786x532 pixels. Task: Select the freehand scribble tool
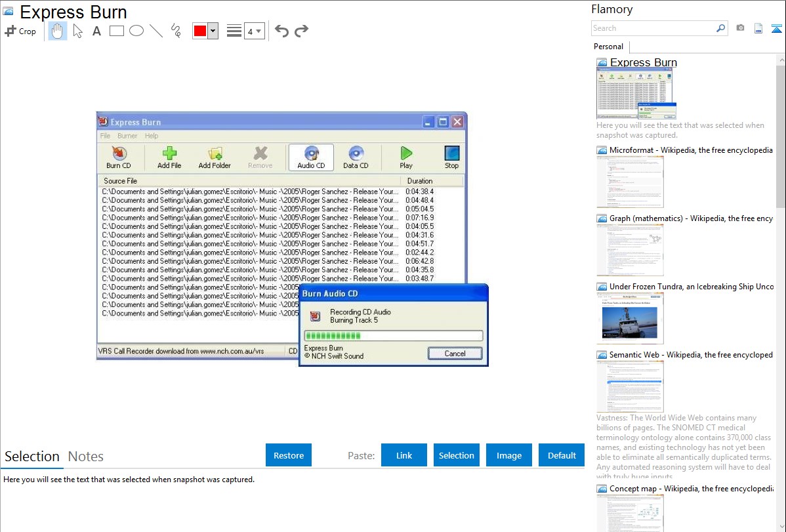tap(176, 31)
